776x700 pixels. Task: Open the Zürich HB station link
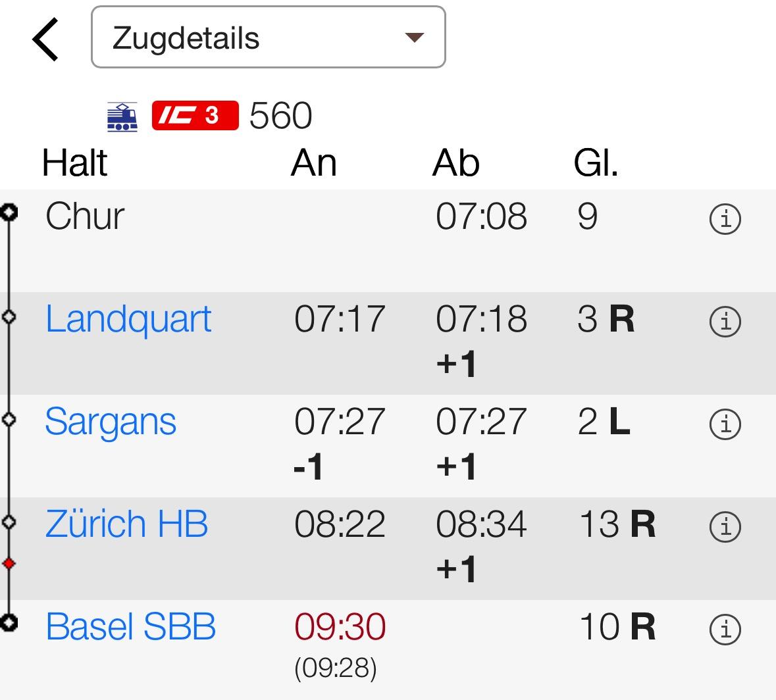(x=126, y=524)
